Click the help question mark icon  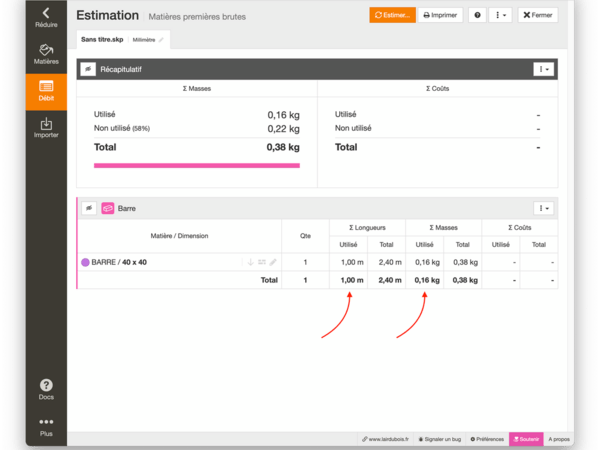(x=477, y=16)
